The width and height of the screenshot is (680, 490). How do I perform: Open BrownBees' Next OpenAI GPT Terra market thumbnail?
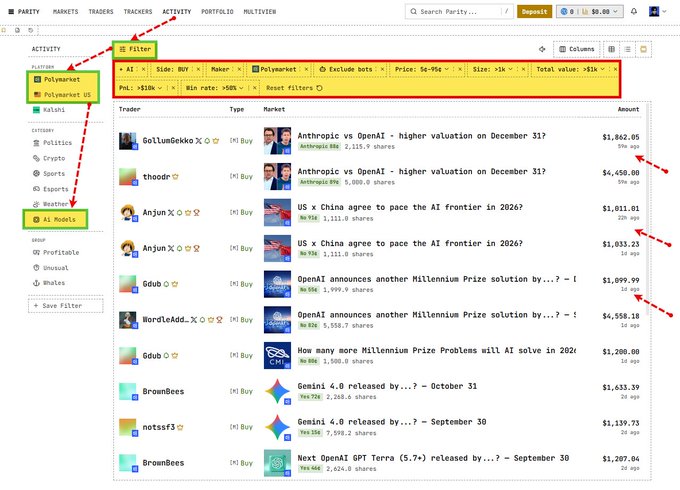pos(278,463)
